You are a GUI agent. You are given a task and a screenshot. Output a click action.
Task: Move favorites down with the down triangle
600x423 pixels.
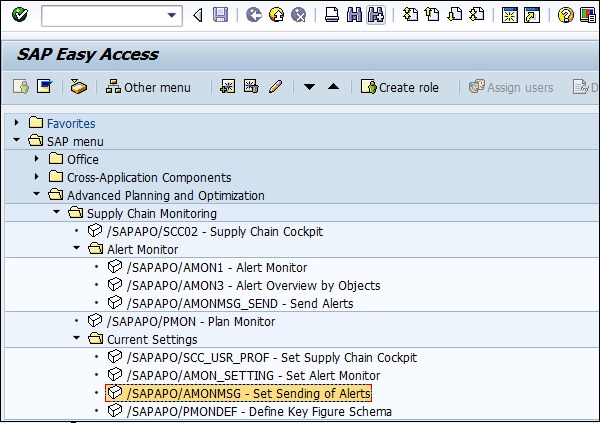click(309, 87)
